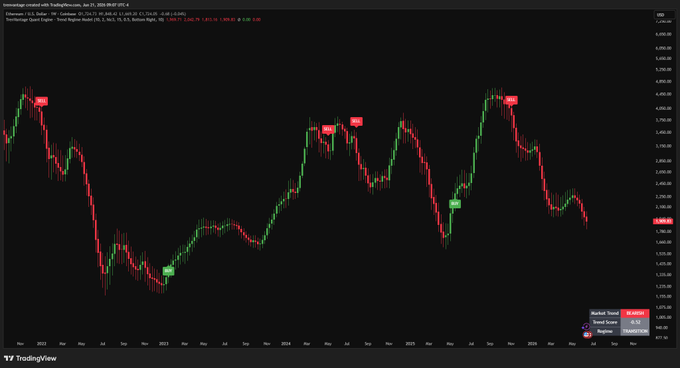Click the Market Trend label cell
680x368 pixels.
605,313
